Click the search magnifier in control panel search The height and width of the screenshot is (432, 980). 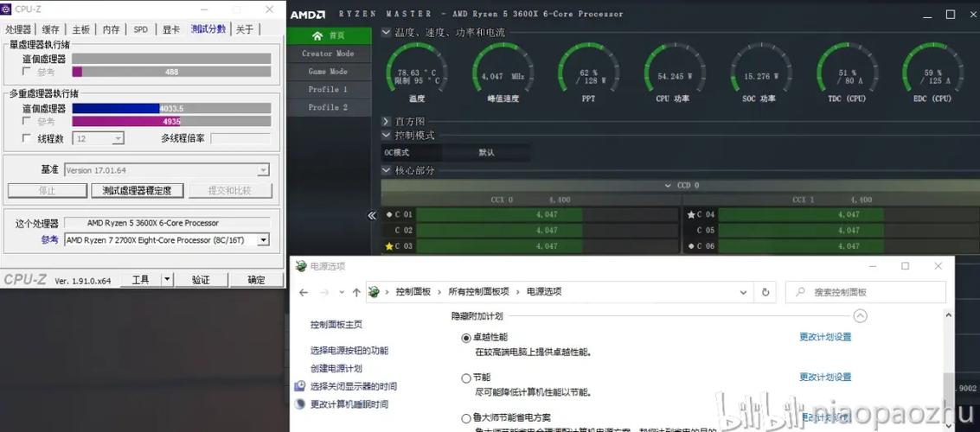[801, 292]
